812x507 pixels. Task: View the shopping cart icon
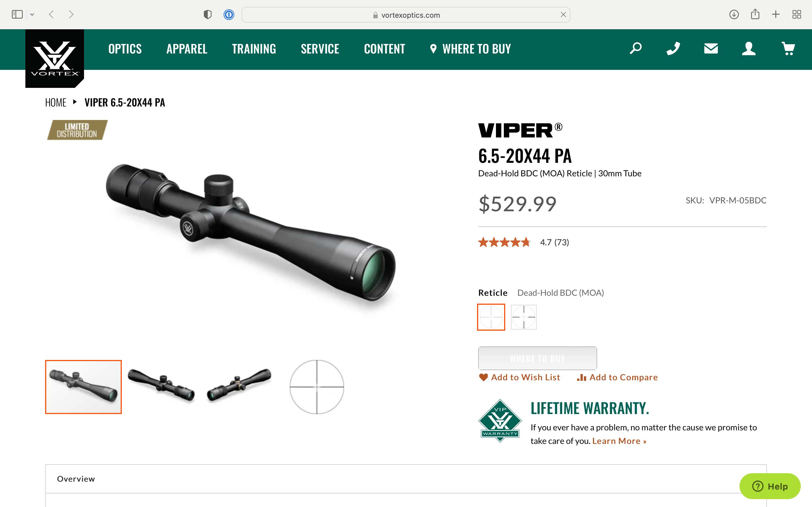788,49
